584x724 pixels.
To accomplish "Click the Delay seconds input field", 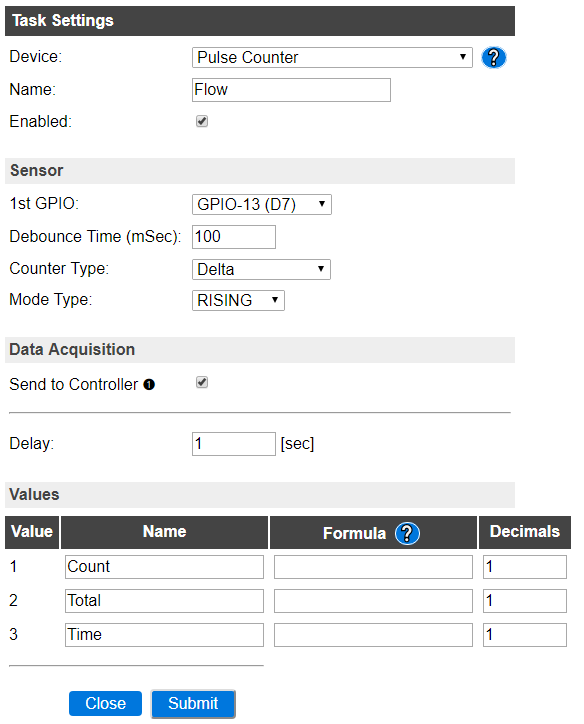I will click(x=234, y=444).
